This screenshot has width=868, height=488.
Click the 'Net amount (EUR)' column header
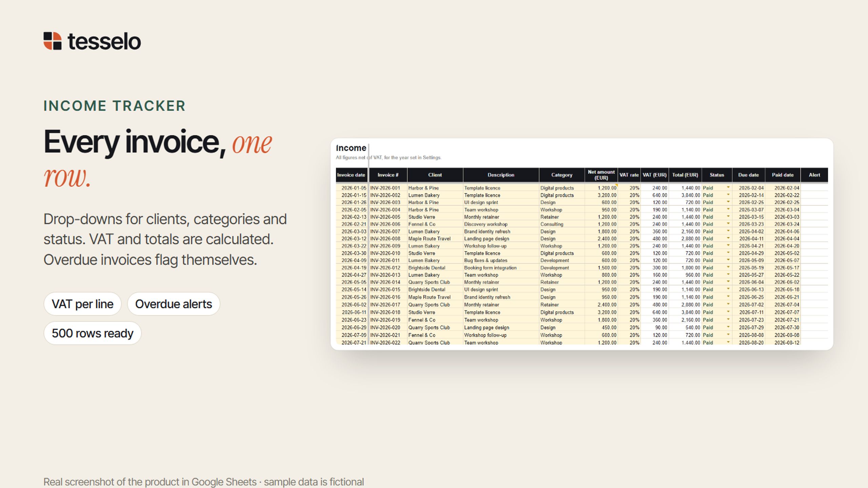tap(601, 175)
